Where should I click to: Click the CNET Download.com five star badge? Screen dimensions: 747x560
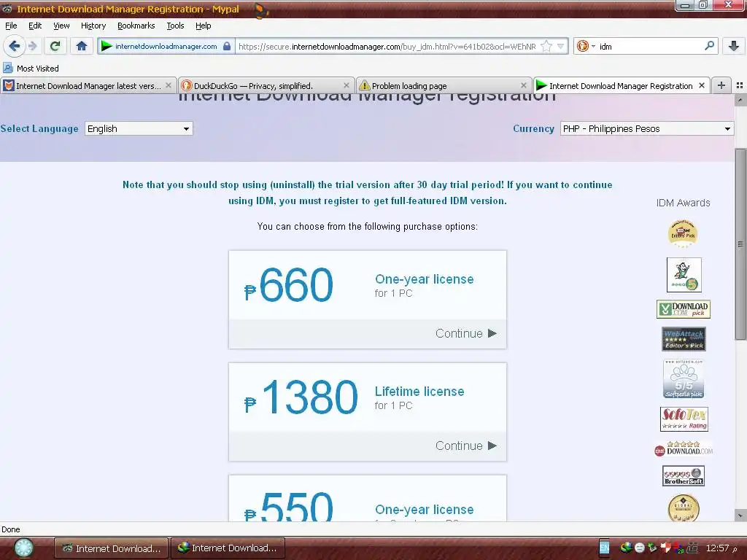click(x=684, y=448)
